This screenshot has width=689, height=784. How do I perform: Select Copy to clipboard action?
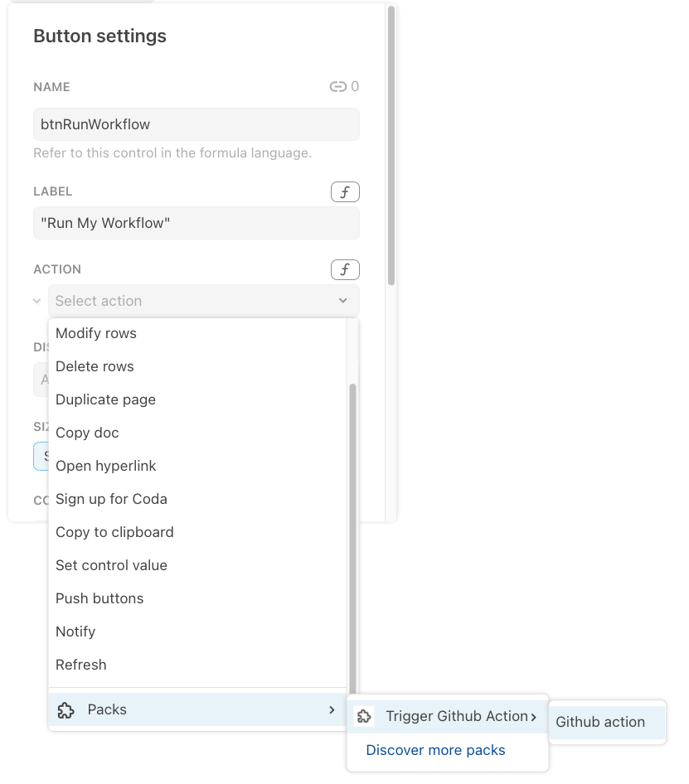114,532
